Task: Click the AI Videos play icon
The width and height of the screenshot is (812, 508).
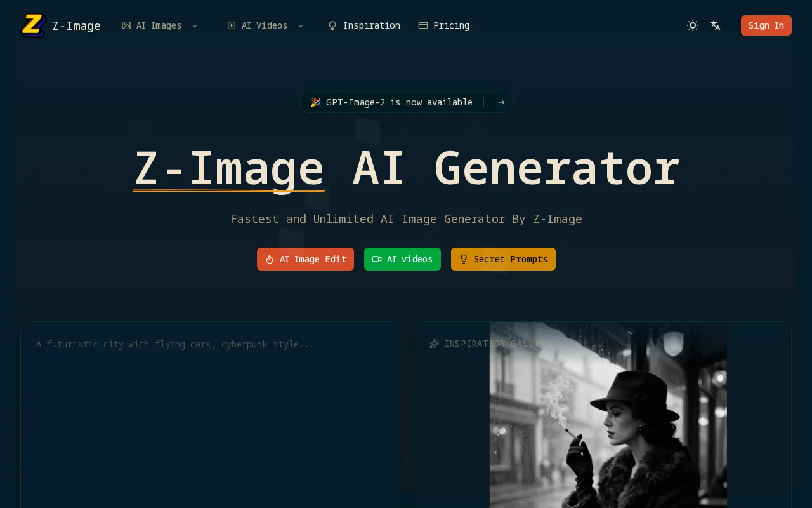Action: (x=232, y=25)
